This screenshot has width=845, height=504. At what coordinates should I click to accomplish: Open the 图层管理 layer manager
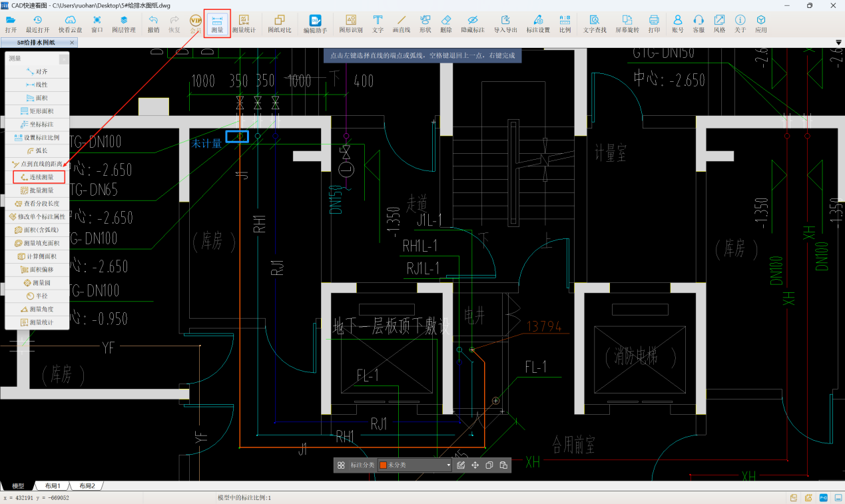123,24
